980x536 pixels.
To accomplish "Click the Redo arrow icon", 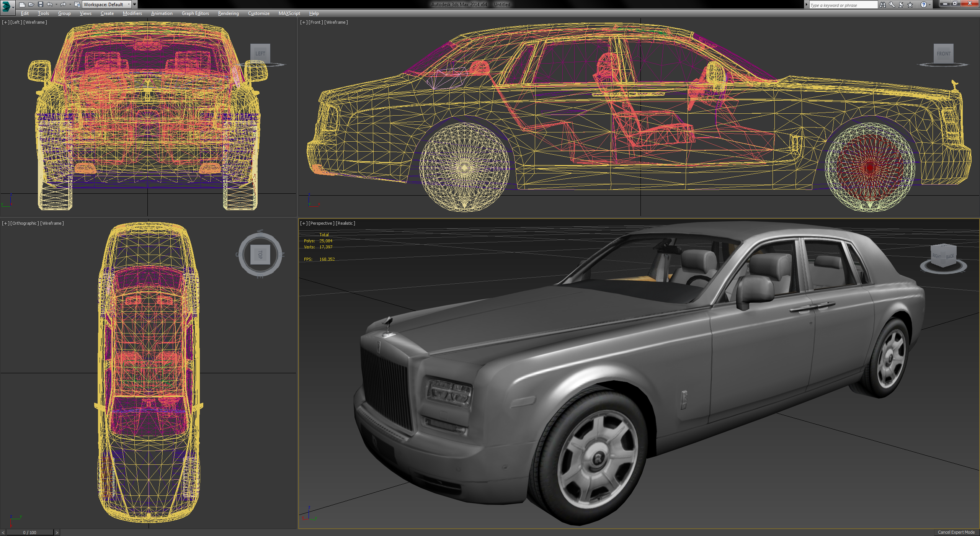I will tap(63, 5).
